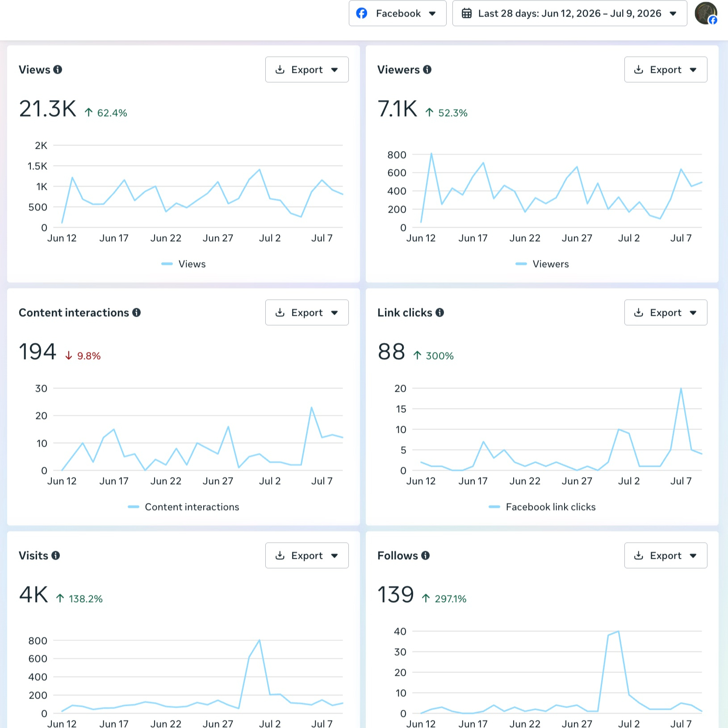The width and height of the screenshot is (728, 728).
Task: Click Export on the Visits card
Action: pyautogui.click(x=307, y=555)
